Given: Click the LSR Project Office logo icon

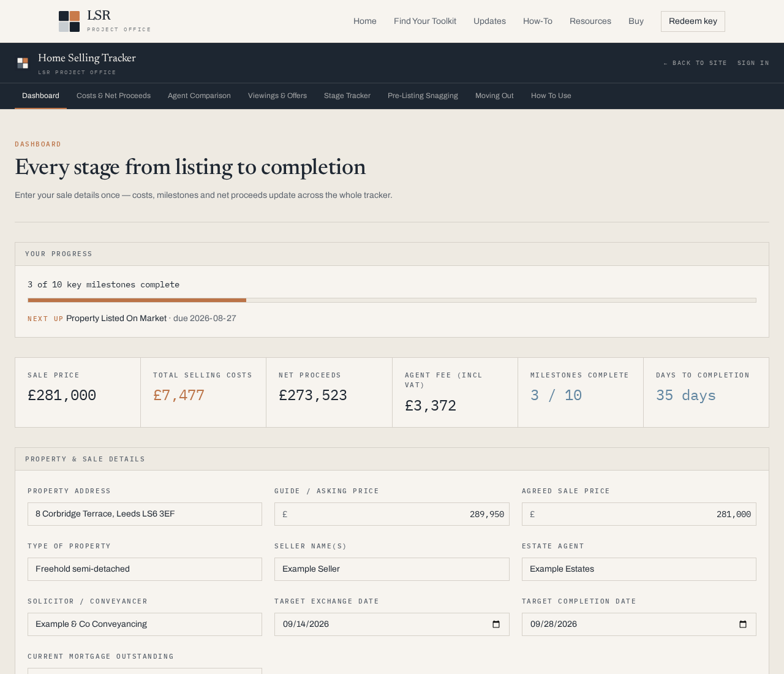Looking at the screenshot, I should pos(69,21).
